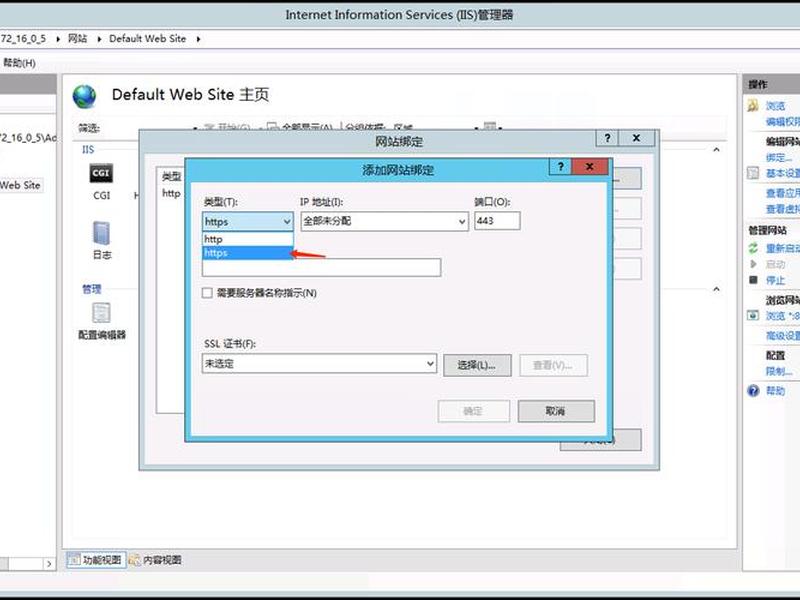Click the 查看(V)... button
This screenshot has width=800, height=600.
tap(553, 365)
